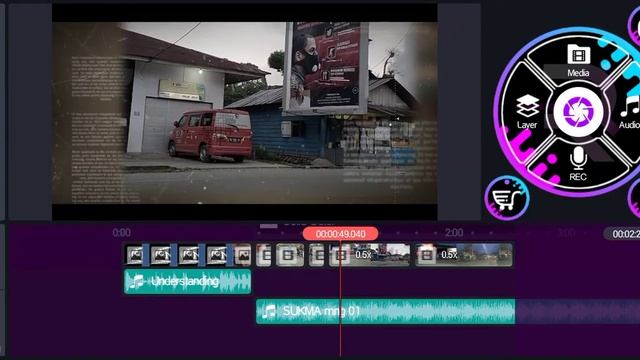Select the 0.5x video clip under the playhead

[x=370, y=255]
